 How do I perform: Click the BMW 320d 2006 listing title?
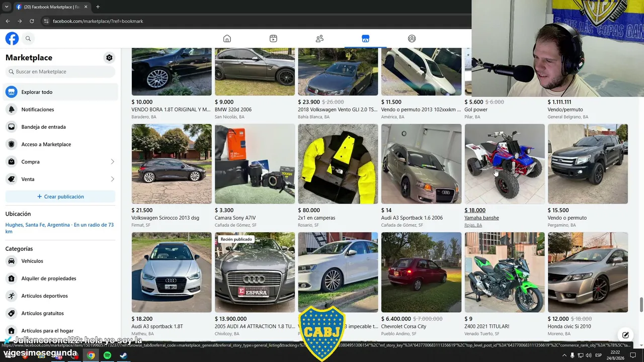click(x=233, y=110)
